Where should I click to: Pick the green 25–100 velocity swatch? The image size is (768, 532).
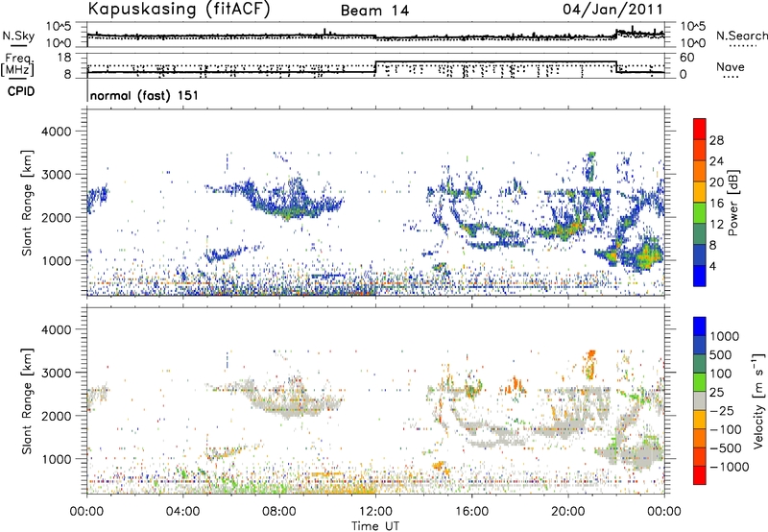click(x=700, y=382)
